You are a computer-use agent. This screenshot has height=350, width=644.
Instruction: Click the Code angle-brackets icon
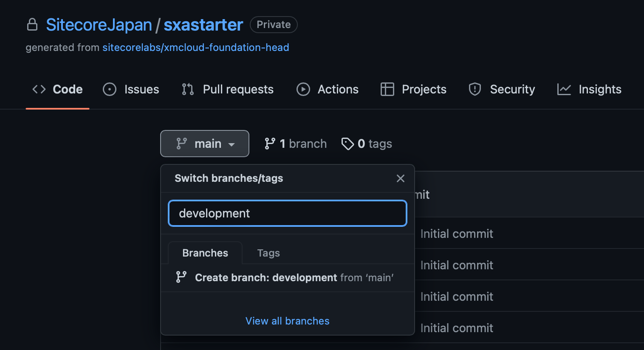click(39, 89)
